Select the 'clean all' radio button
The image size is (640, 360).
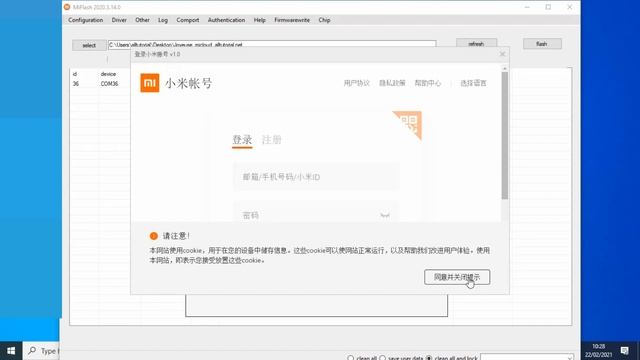[x=350, y=358]
